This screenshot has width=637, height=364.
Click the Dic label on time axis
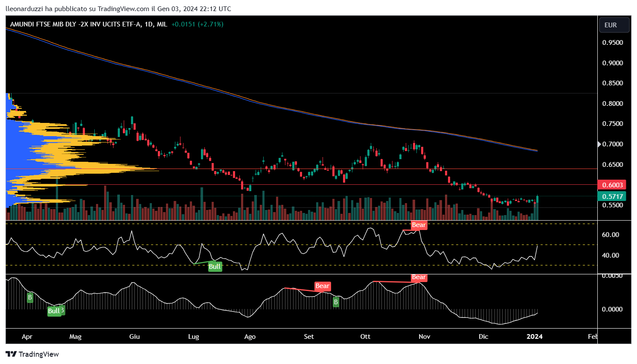tap(483, 337)
